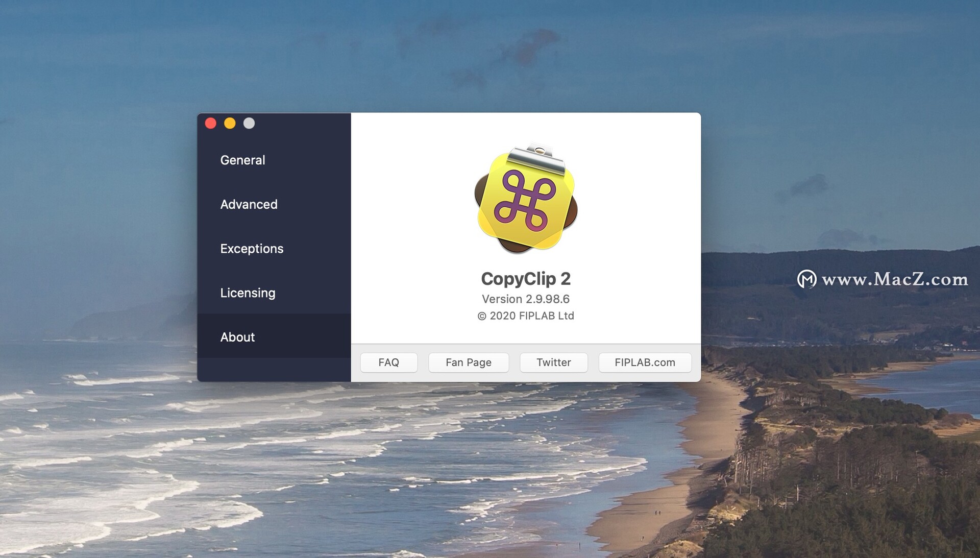Close the CopyClip preferences window
The image size is (980, 558).
tap(211, 123)
